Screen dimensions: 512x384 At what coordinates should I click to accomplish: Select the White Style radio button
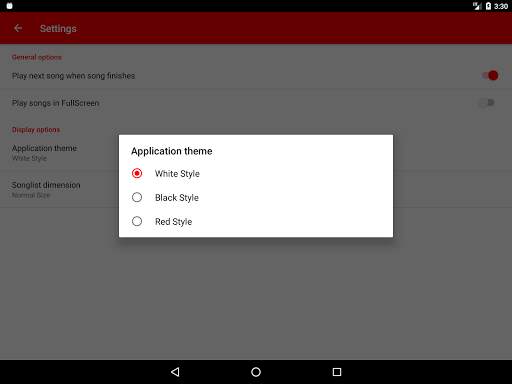(x=137, y=173)
